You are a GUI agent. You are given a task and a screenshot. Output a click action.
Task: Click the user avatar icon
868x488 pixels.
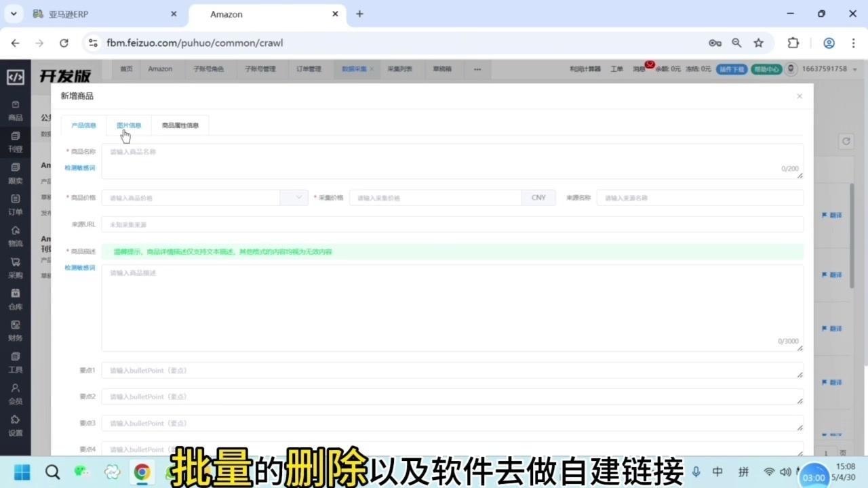792,69
